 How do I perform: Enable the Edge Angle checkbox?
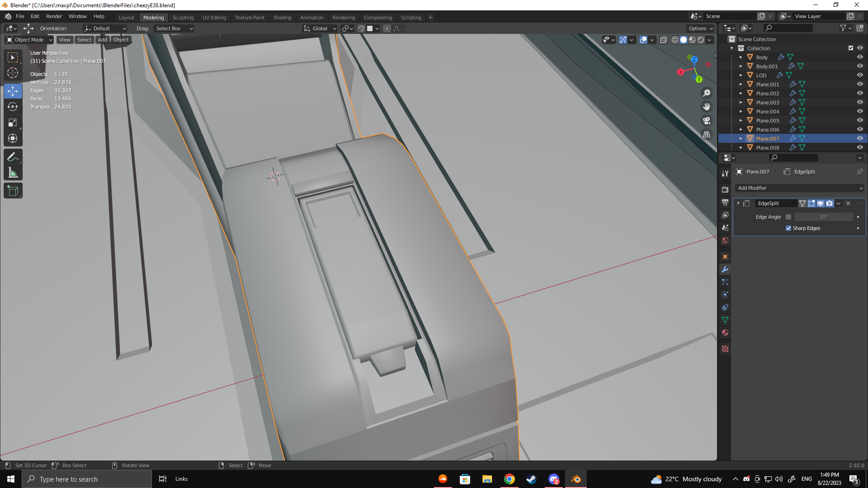coord(788,217)
